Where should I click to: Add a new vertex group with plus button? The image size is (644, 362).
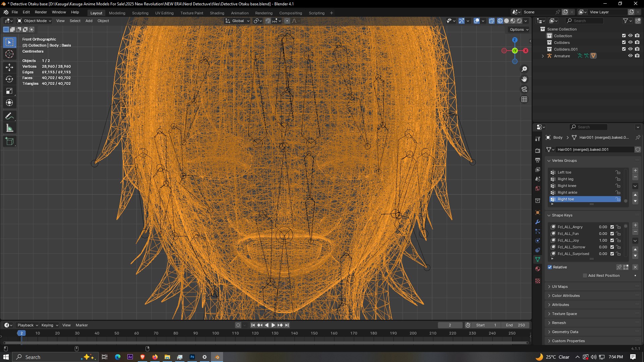pyautogui.click(x=635, y=171)
